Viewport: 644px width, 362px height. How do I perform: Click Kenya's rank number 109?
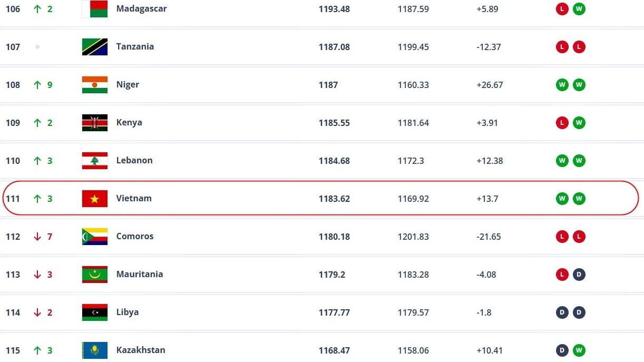[x=13, y=123]
